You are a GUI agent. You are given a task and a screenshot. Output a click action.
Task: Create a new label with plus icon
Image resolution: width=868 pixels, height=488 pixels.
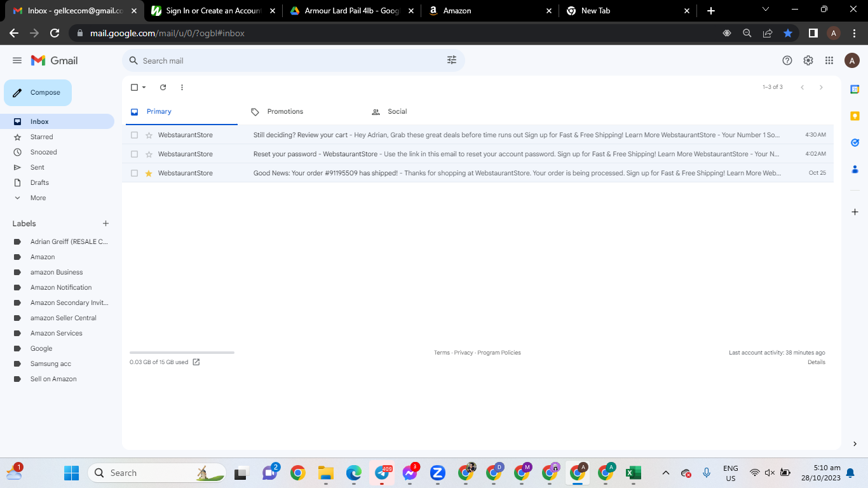[105, 224]
